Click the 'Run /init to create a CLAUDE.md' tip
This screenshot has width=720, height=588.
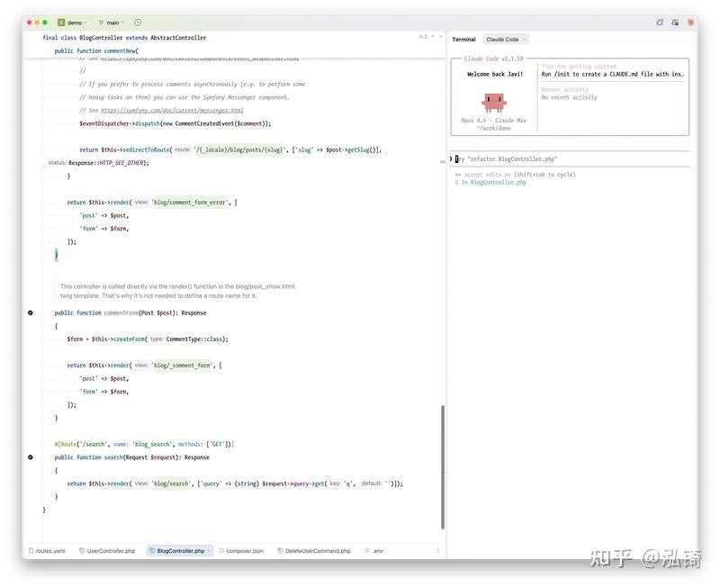coord(613,74)
